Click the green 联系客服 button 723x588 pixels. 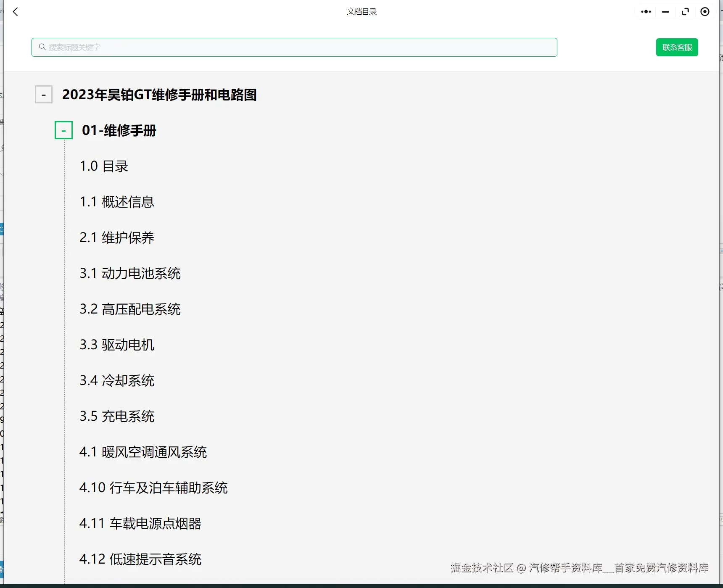pyautogui.click(x=677, y=47)
